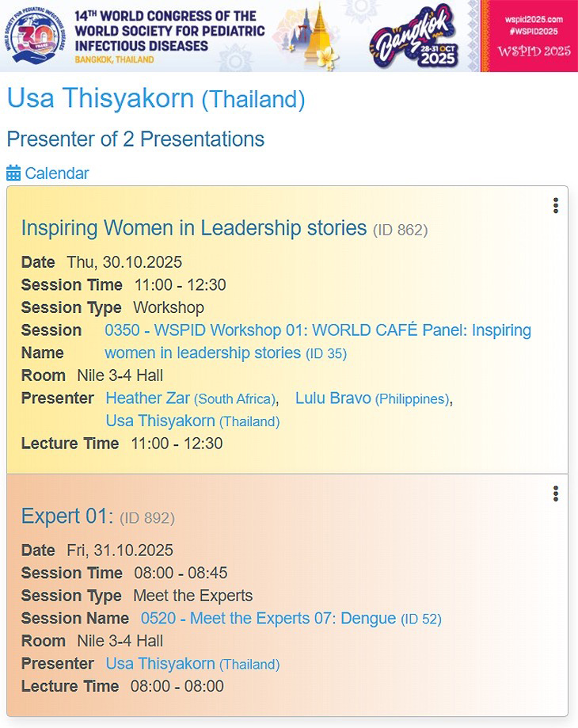The width and height of the screenshot is (578, 728).
Task: Click the calendar icon beside Calendar
Action: 13,173
